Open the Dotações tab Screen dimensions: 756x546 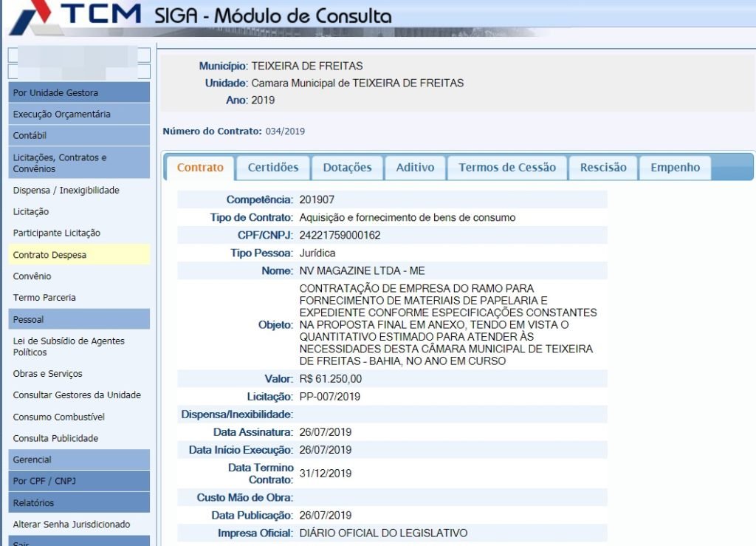click(x=347, y=168)
